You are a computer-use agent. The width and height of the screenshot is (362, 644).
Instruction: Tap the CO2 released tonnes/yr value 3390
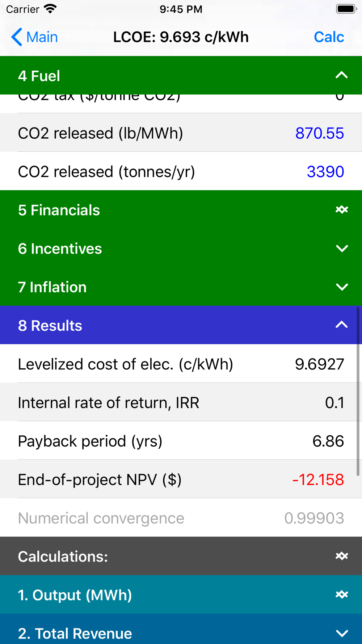(x=325, y=172)
